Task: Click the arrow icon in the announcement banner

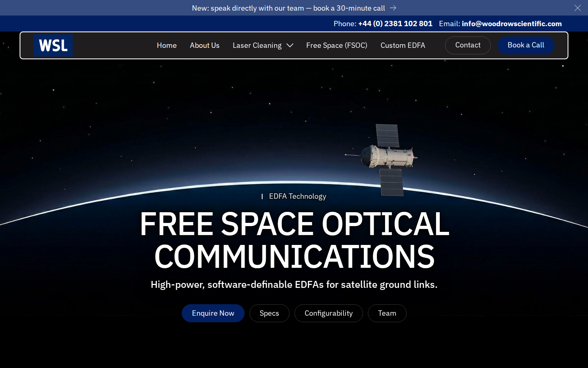Action: tap(393, 8)
